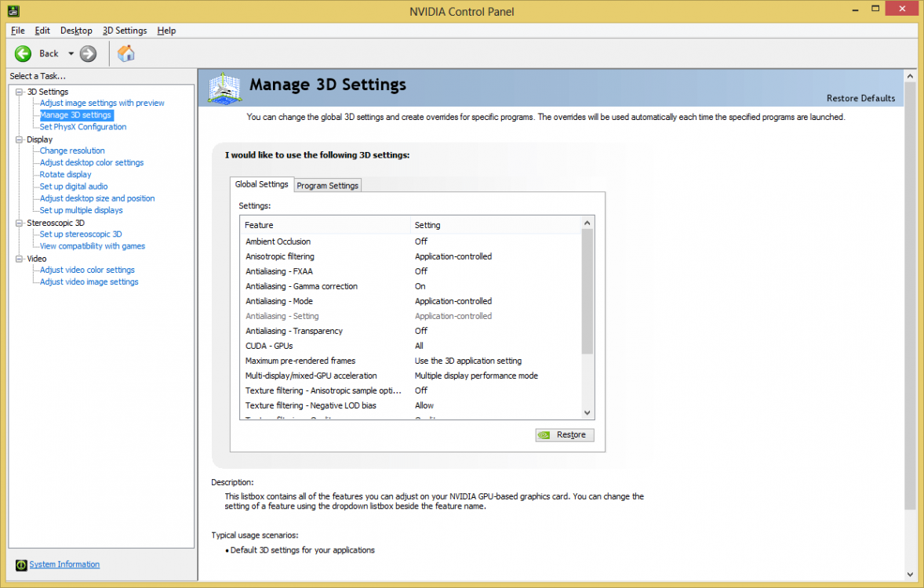Screen dimensions: 924x588
Task: Collapse the Display tree node
Action: 20,140
